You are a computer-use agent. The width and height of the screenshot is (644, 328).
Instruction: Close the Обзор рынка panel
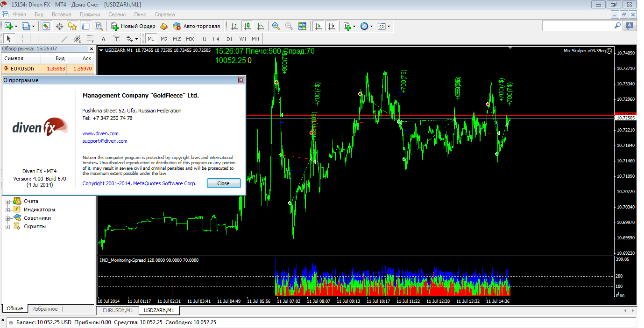(x=91, y=48)
